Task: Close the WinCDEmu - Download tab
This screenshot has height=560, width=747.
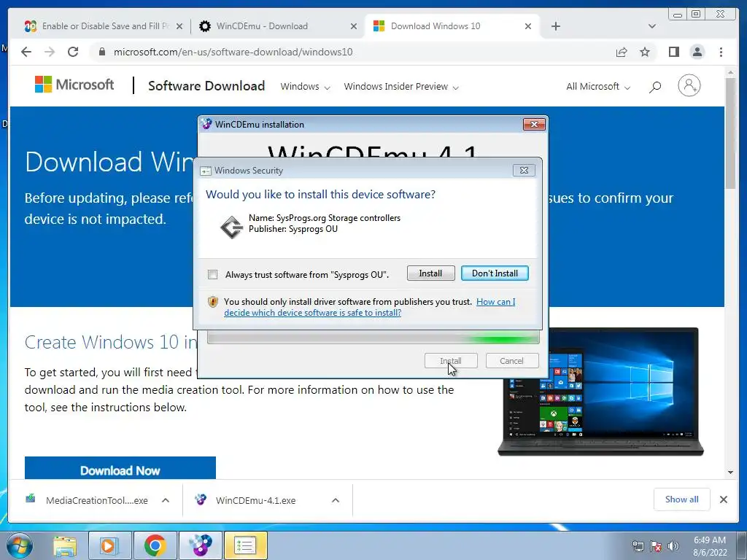Action: pyautogui.click(x=354, y=26)
